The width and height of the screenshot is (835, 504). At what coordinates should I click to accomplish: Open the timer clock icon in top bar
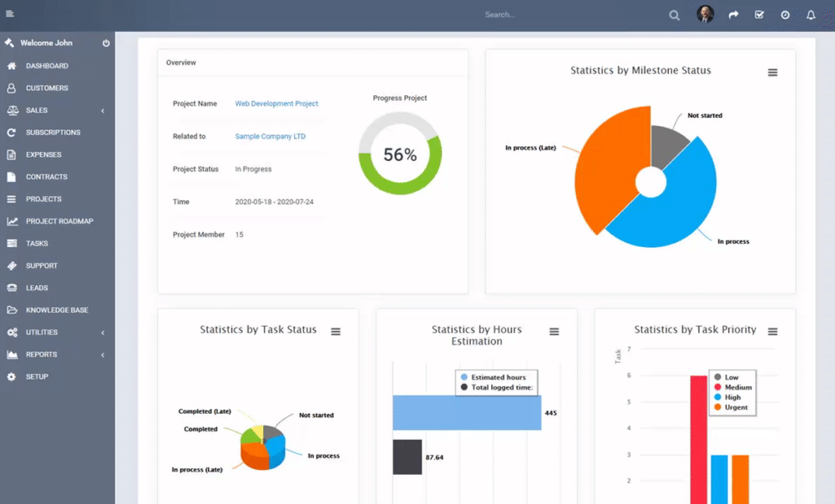784,14
